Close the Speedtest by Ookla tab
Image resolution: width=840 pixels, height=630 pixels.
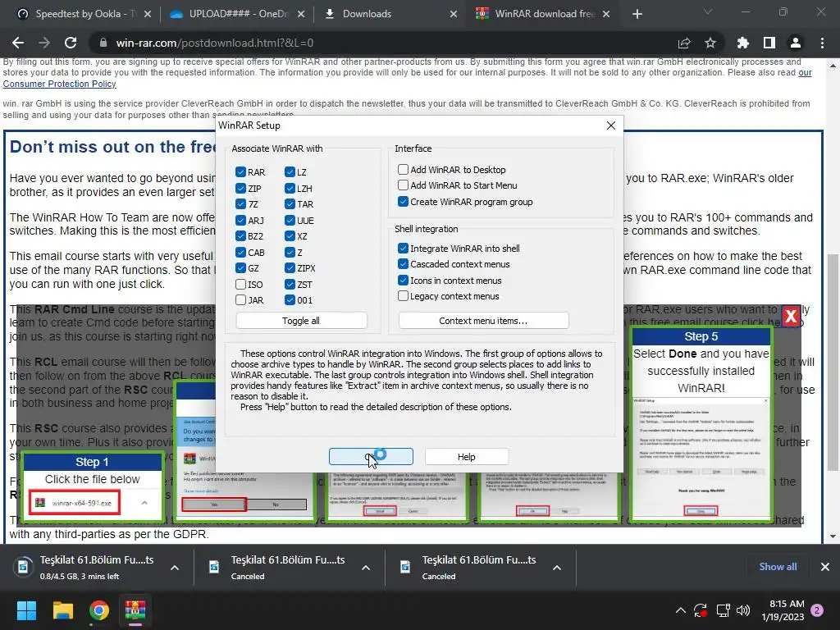pyautogui.click(x=148, y=14)
